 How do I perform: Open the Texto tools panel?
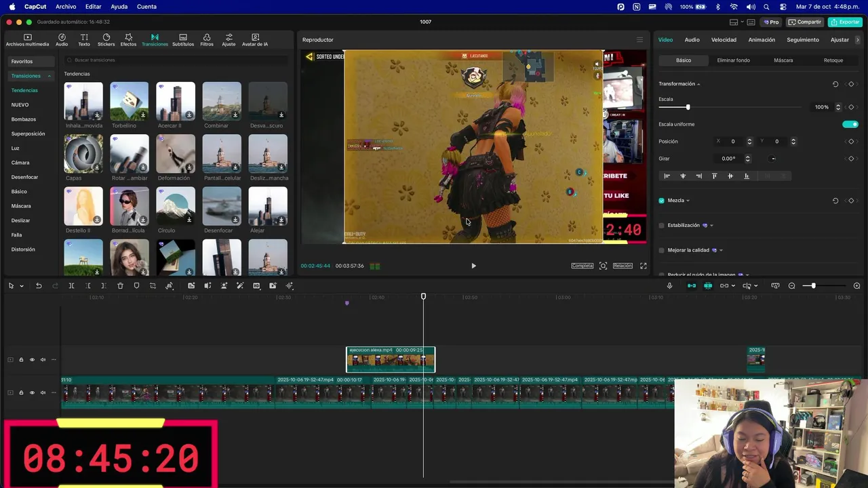click(x=84, y=40)
